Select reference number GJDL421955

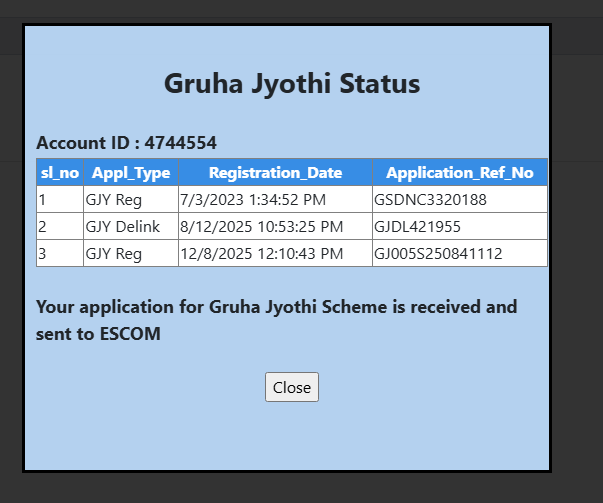(x=417, y=227)
